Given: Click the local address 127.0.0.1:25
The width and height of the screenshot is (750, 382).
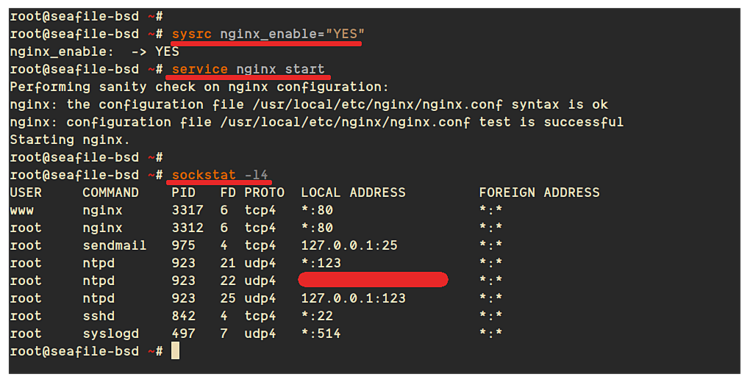Looking at the screenshot, I should [349, 246].
